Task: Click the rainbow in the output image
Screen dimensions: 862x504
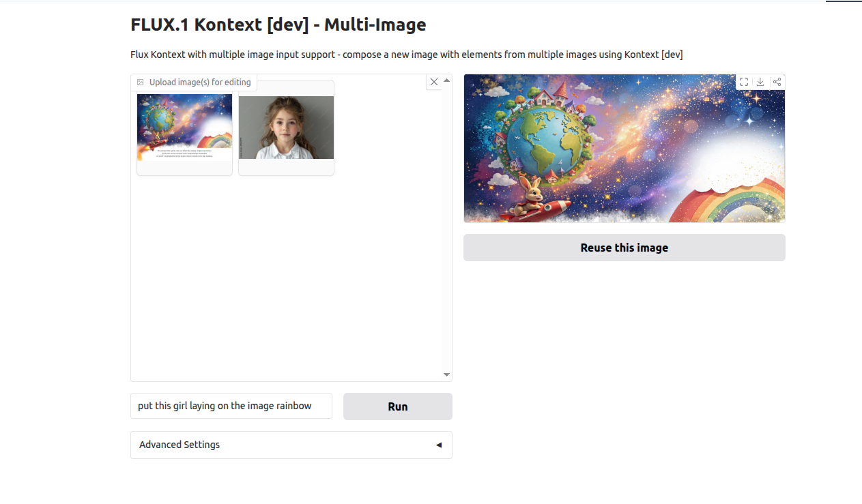Action: (737, 201)
